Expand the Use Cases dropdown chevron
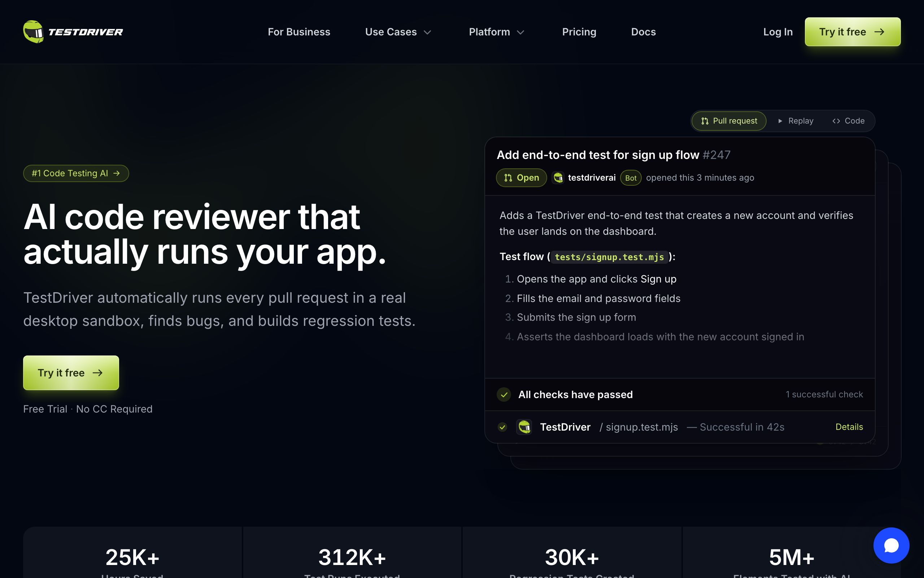Viewport: 924px width, 578px height. click(428, 33)
